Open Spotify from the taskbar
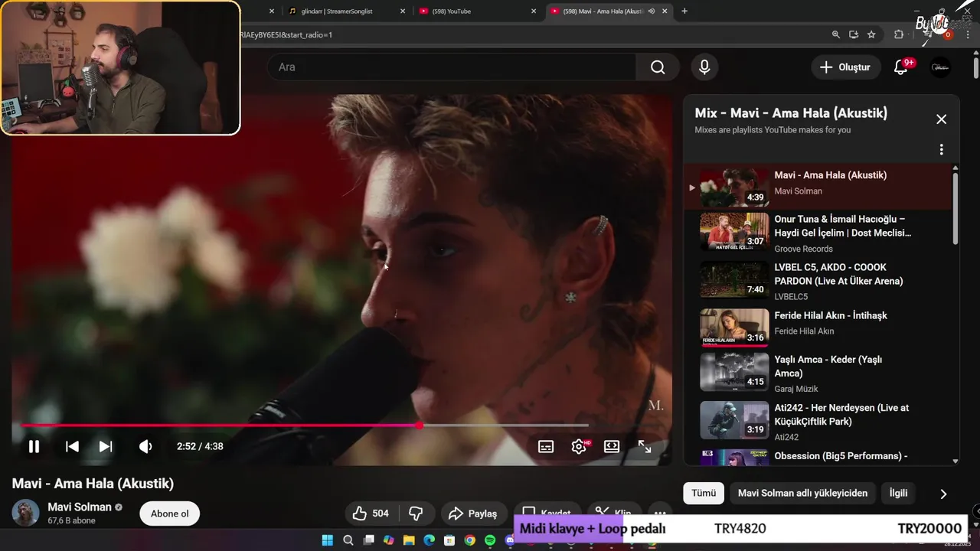The image size is (980, 551). pos(490,540)
